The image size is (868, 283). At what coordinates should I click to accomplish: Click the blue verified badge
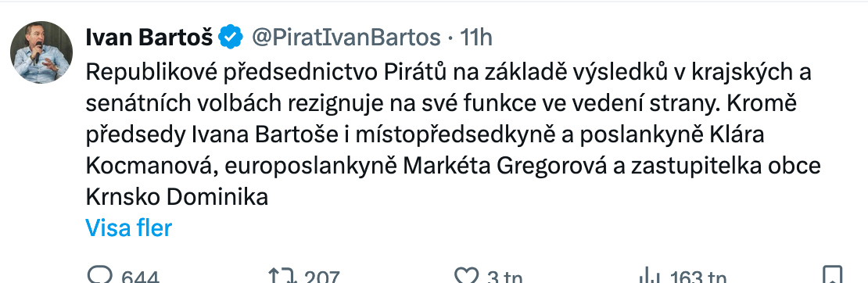tap(230, 38)
